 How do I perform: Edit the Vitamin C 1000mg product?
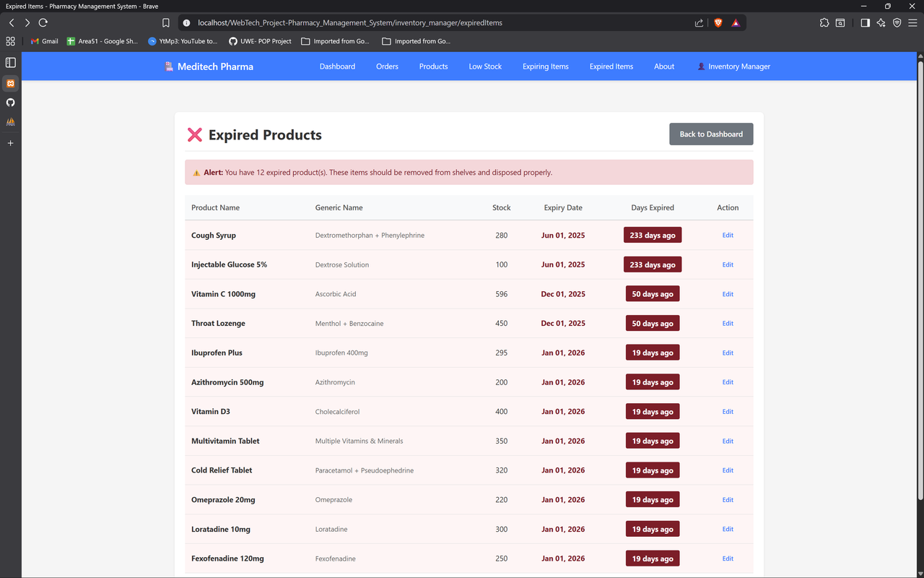pyautogui.click(x=728, y=294)
